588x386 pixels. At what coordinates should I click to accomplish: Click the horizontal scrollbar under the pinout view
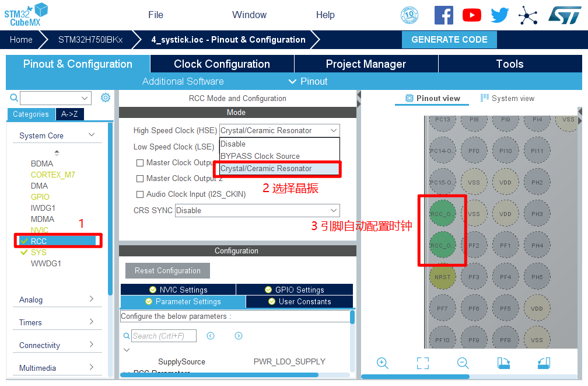pos(415,377)
